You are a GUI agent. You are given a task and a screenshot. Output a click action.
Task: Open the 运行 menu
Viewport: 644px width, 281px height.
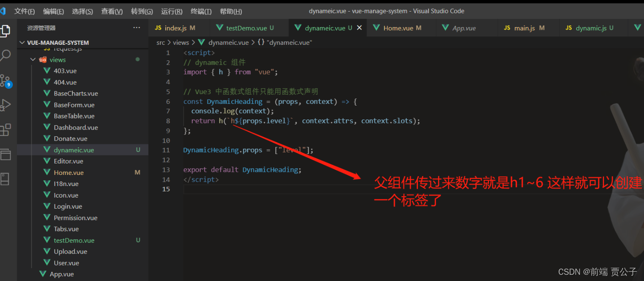pyautogui.click(x=171, y=11)
